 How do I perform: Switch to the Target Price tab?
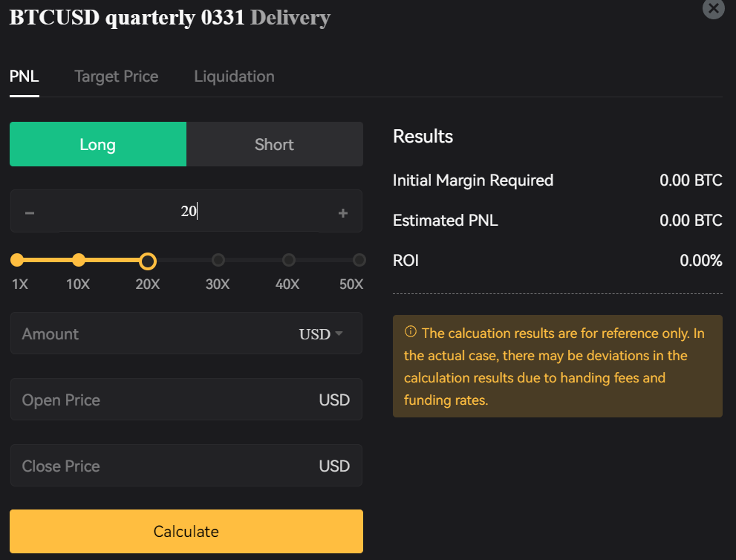[117, 76]
